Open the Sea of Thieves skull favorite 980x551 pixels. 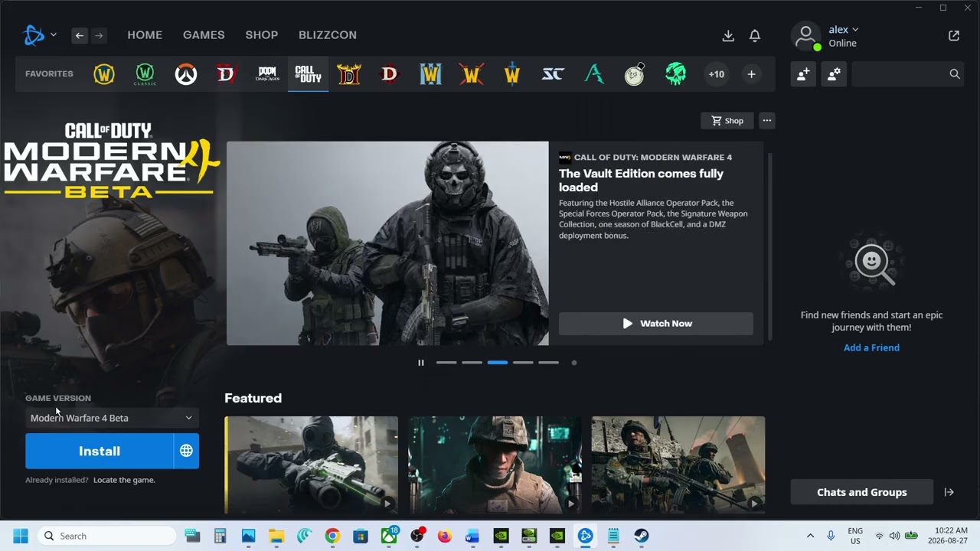[x=675, y=74]
